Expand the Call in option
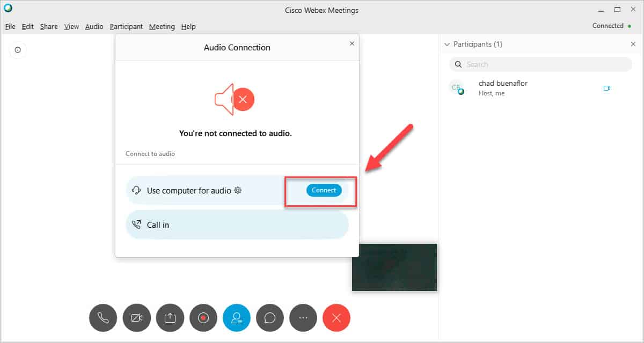Viewport: 644px width, 343px height. 237,225
